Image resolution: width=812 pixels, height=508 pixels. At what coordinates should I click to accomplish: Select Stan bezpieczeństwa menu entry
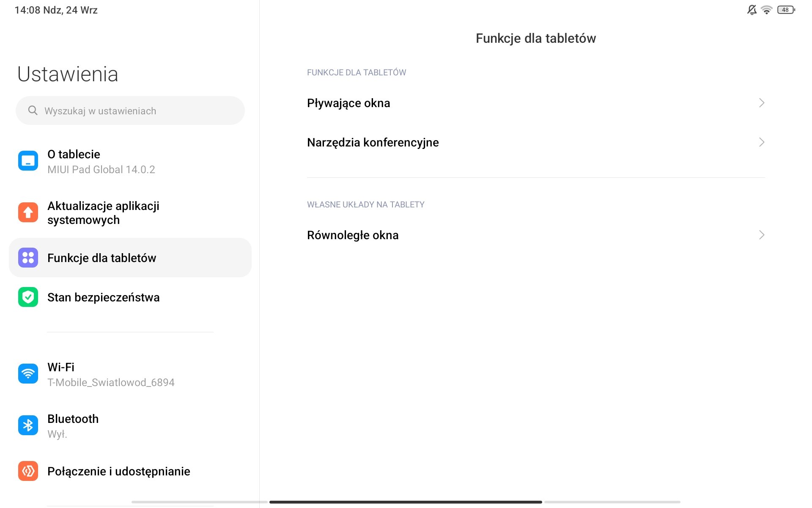click(x=130, y=297)
